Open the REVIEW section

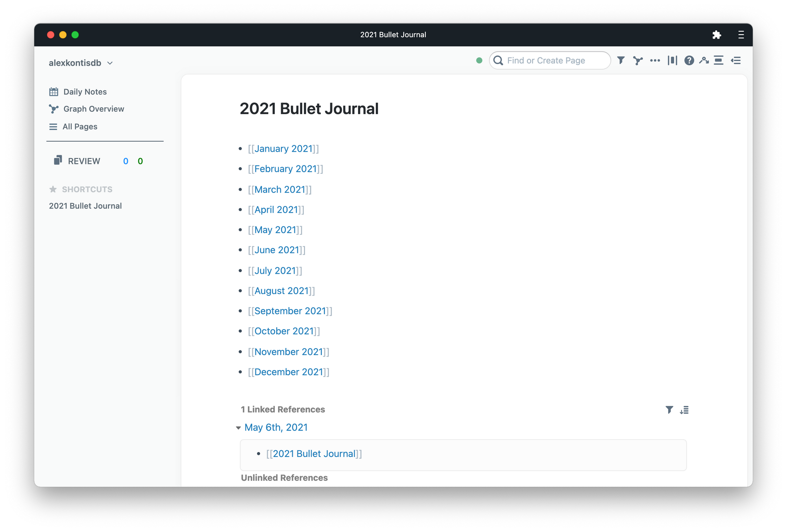84,161
